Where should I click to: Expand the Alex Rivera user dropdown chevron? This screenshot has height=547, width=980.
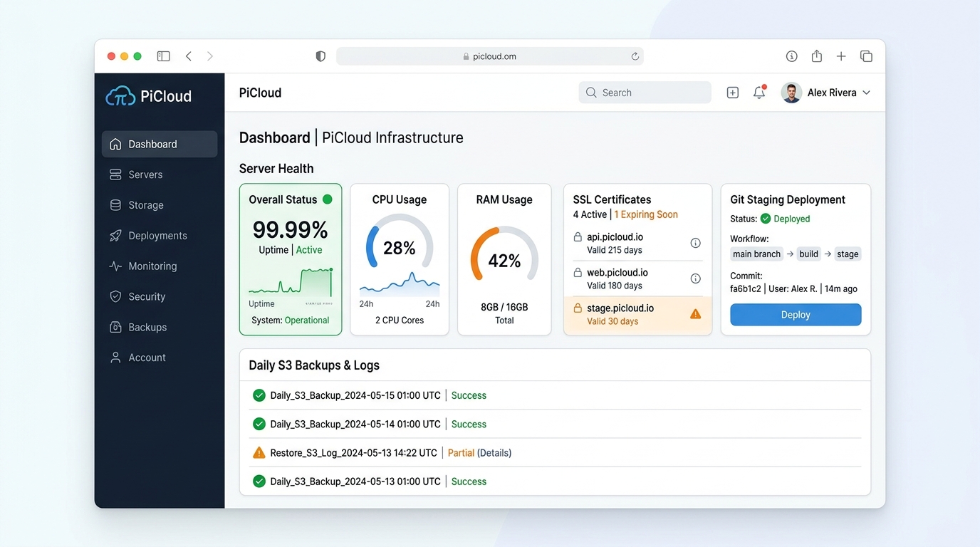click(x=866, y=93)
